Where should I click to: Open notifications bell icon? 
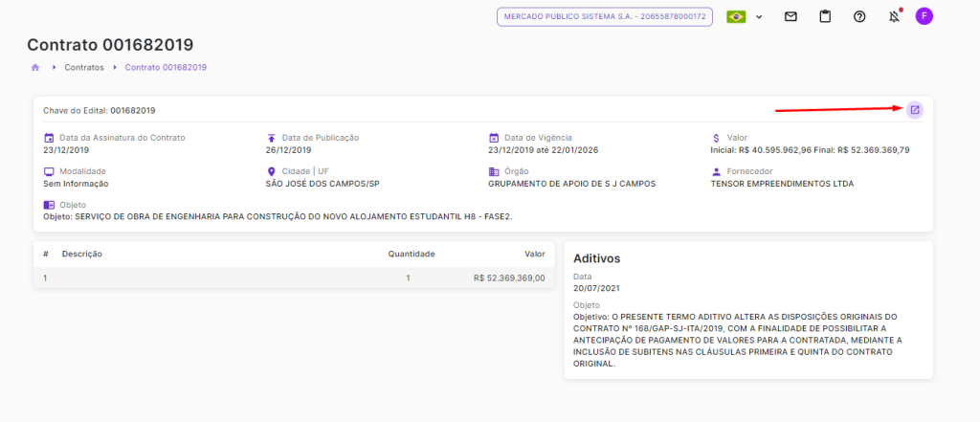coord(894,16)
